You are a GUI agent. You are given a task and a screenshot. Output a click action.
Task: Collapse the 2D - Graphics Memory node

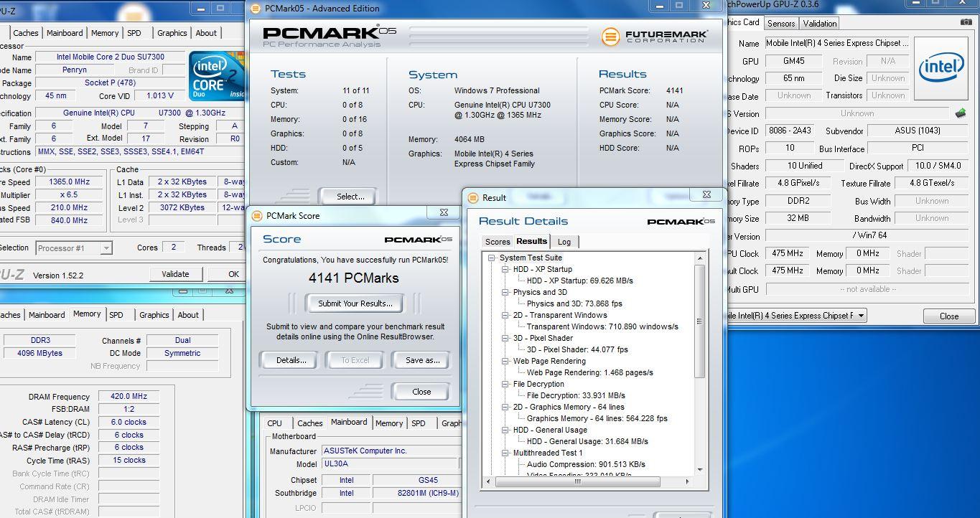(505, 407)
